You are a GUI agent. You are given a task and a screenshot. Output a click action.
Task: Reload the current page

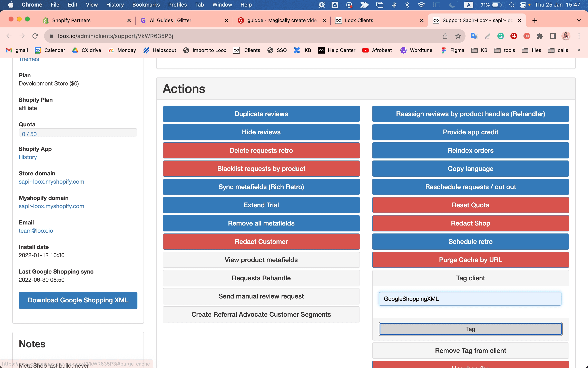click(35, 36)
